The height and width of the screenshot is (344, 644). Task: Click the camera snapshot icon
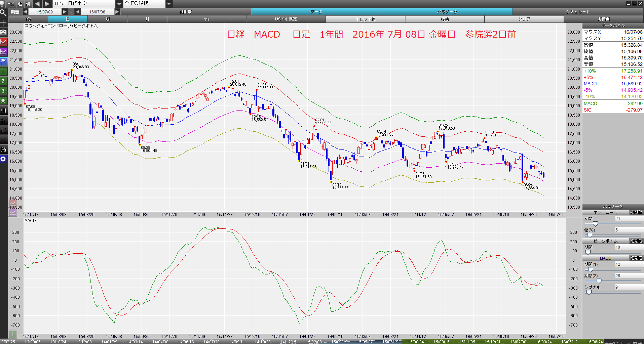click(x=3, y=32)
